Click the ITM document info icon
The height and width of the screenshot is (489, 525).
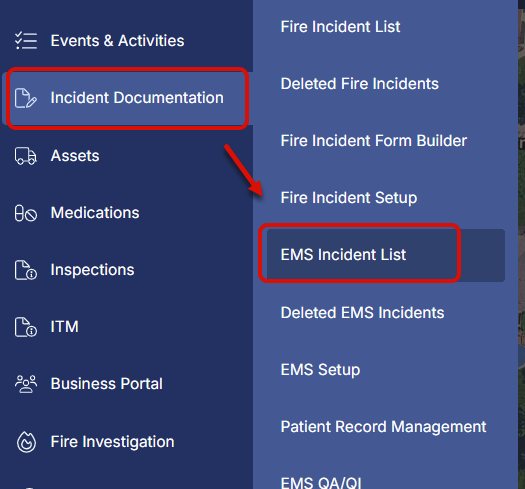pos(25,327)
